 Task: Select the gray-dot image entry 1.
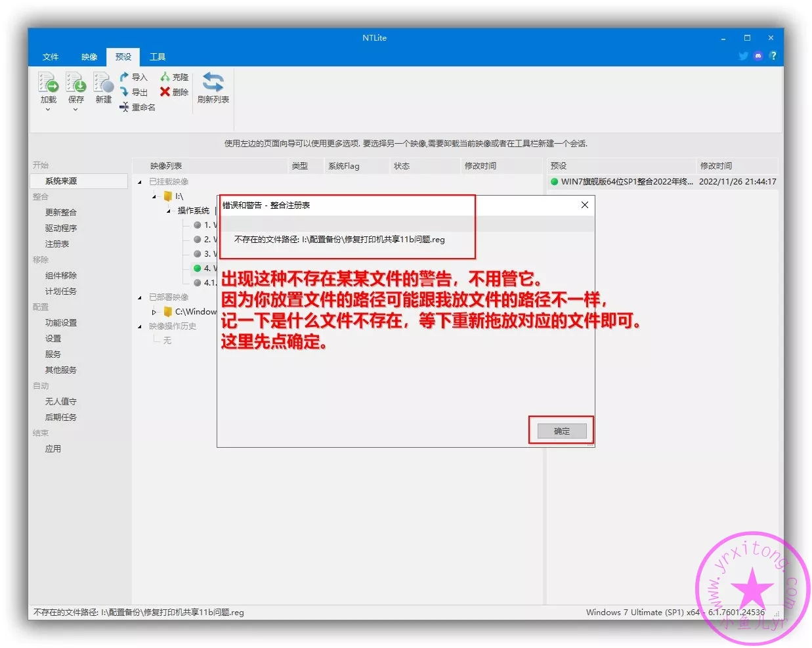(198, 225)
